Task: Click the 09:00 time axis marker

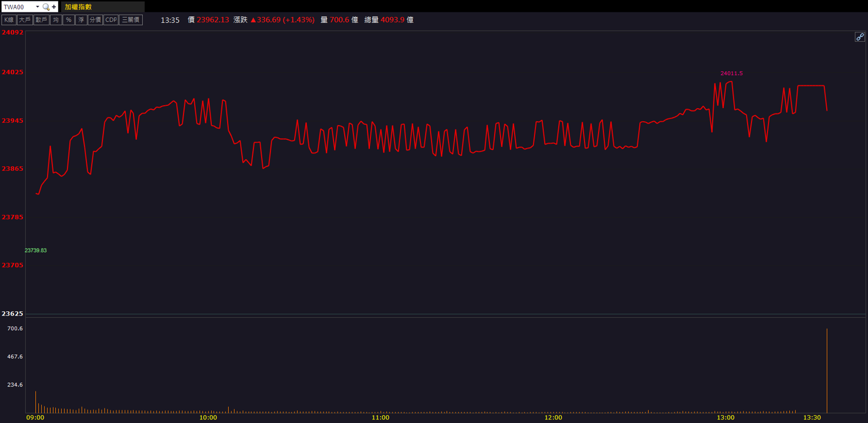Action: point(35,418)
